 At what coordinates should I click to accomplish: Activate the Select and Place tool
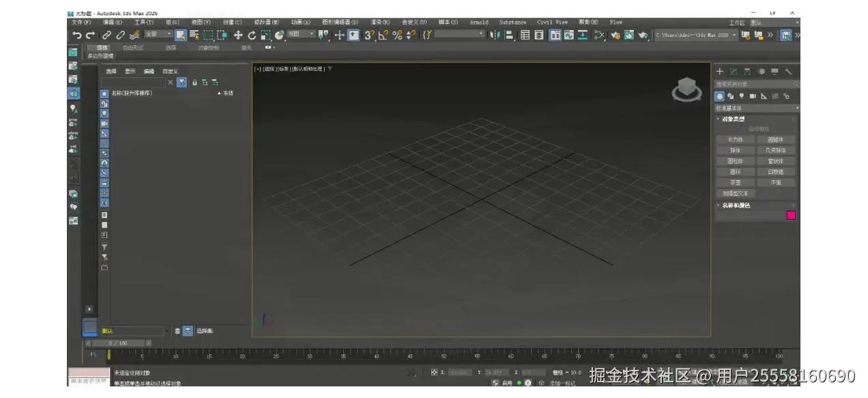pyautogui.click(x=280, y=35)
